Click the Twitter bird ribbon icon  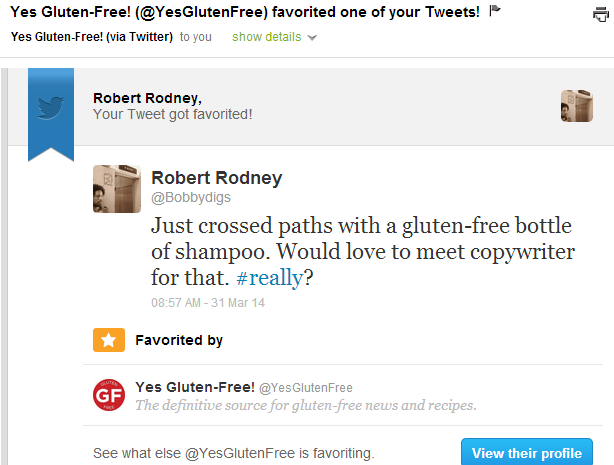(50, 107)
